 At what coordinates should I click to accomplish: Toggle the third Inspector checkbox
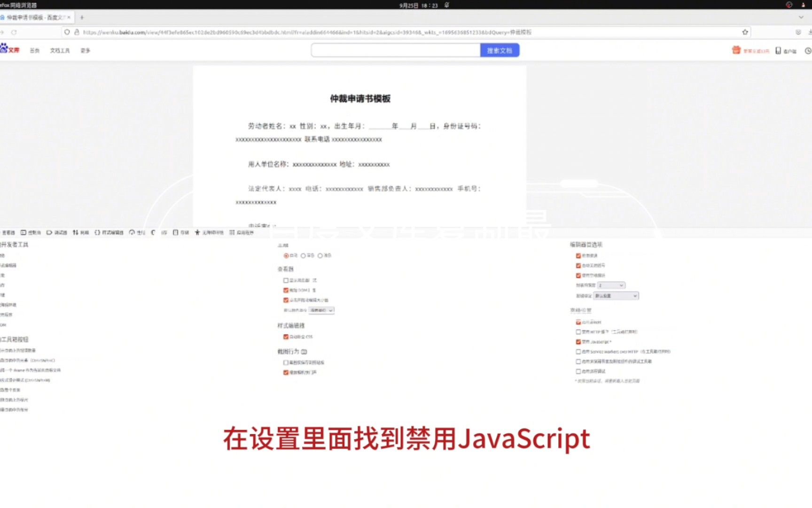click(x=286, y=300)
